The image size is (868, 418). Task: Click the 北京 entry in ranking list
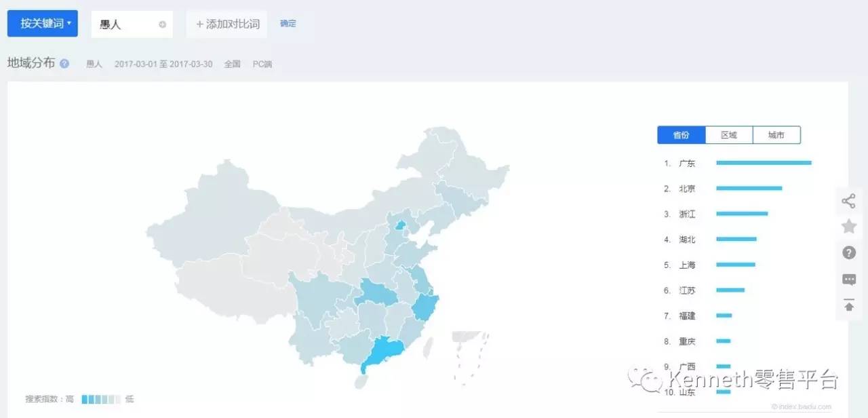pos(687,189)
